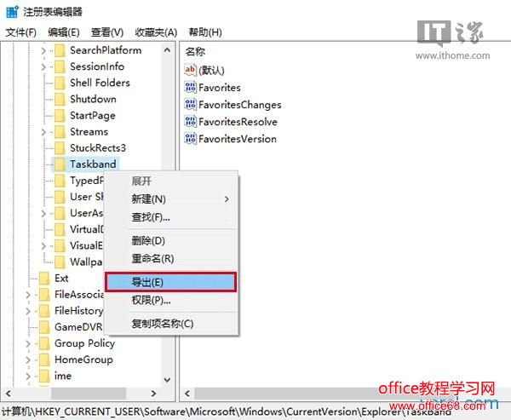
Task: Click the UserAssist folder icon
Action: click(60, 213)
